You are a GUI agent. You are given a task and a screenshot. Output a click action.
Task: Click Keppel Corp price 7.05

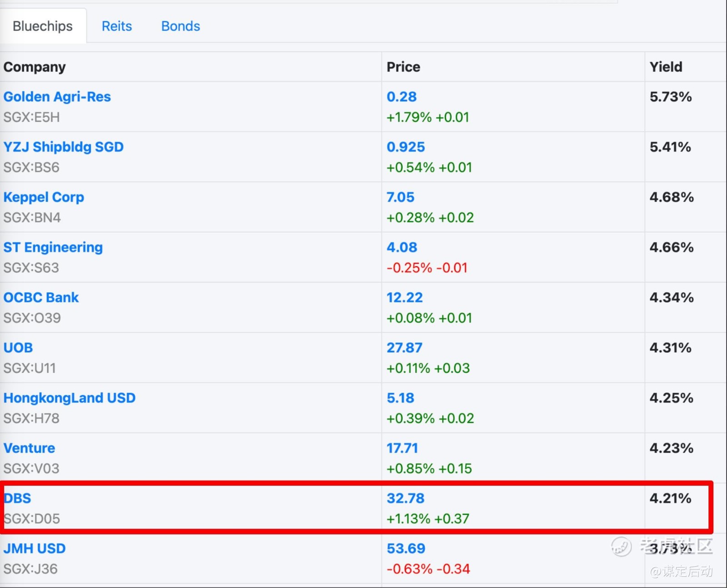pyautogui.click(x=400, y=197)
